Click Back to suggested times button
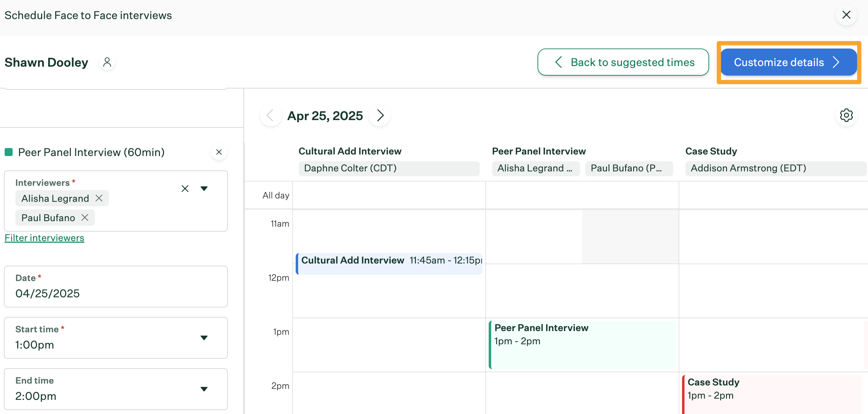This screenshot has width=868, height=414. click(x=623, y=62)
